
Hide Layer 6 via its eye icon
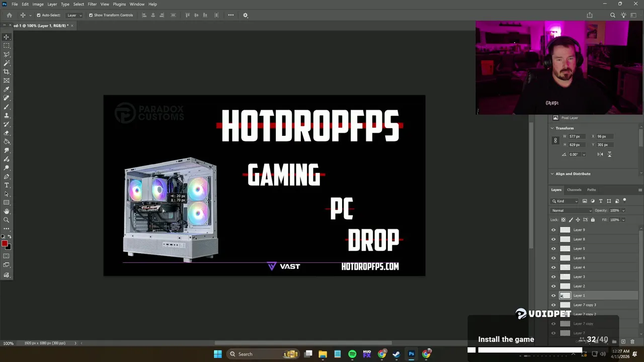pos(554,258)
